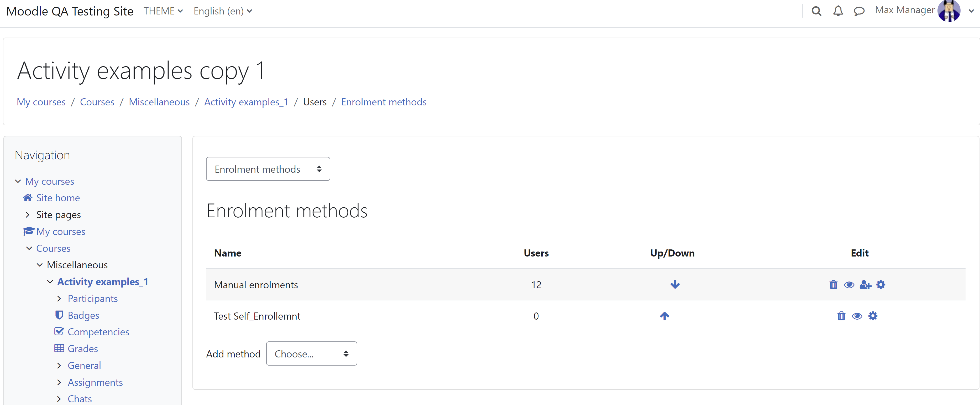Click Badges shield icon
This screenshot has height=405, width=980.
tap(59, 315)
